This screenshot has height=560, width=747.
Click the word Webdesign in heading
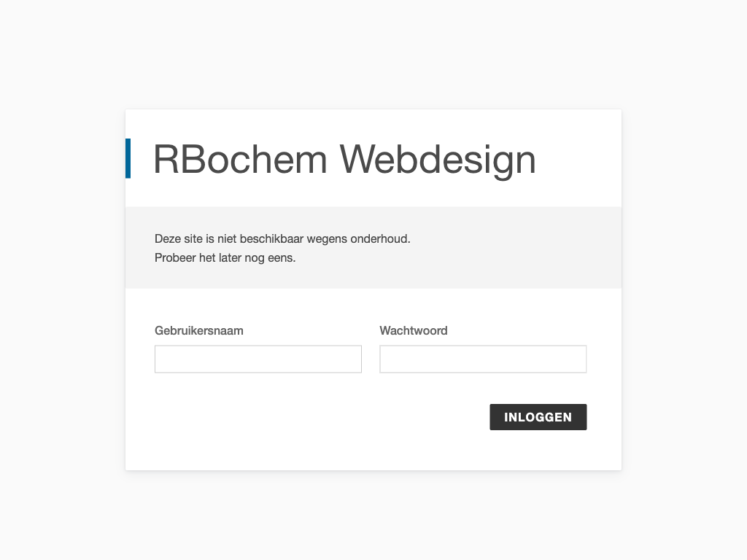pos(438,159)
